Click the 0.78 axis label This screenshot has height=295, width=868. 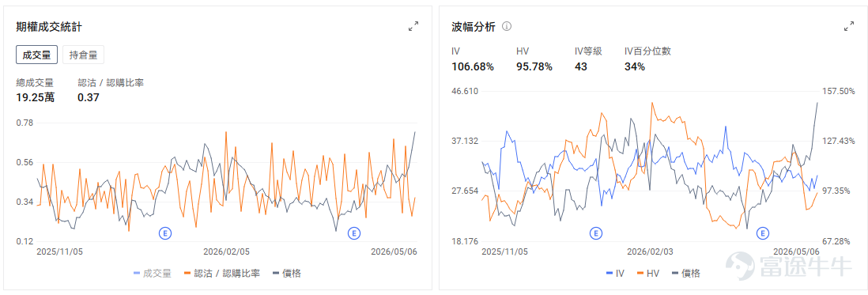(x=25, y=123)
